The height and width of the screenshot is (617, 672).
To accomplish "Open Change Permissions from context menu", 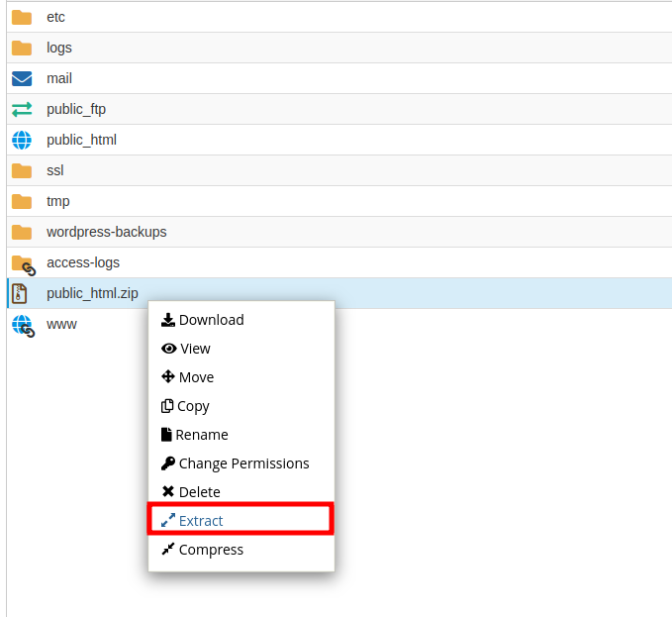I will pos(243,463).
